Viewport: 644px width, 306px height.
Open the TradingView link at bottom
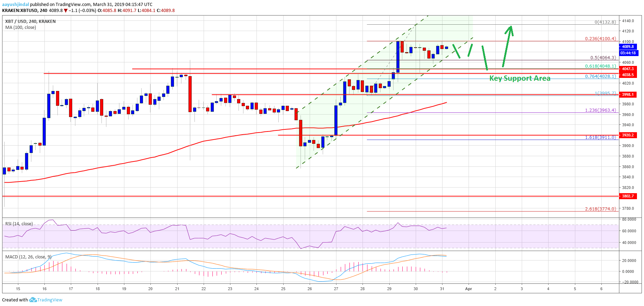pos(50,300)
